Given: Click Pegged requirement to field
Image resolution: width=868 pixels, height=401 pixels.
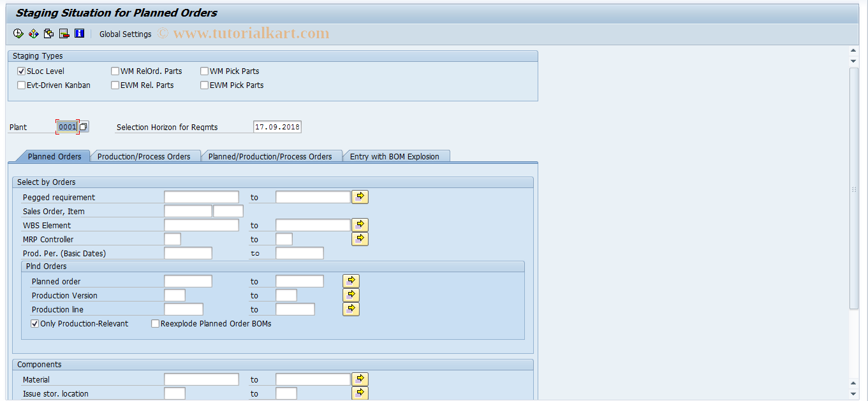Looking at the screenshot, I should (313, 197).
